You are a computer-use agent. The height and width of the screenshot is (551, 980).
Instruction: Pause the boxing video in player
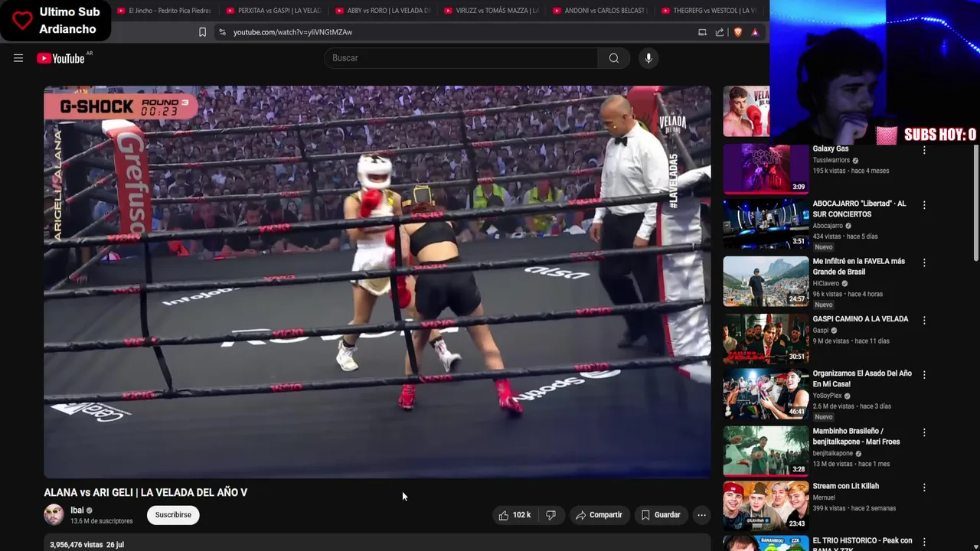pos(377,282)
